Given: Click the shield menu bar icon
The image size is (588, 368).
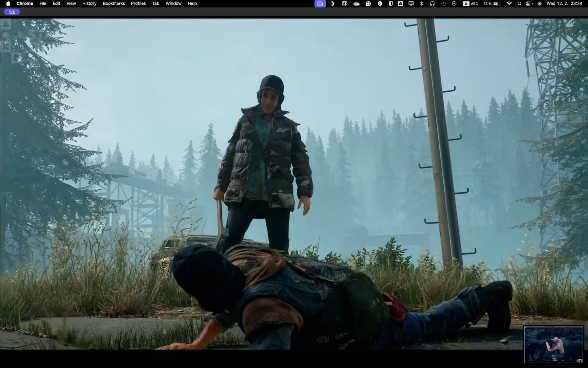Looking at the screenshot, I should pos(391,3).
